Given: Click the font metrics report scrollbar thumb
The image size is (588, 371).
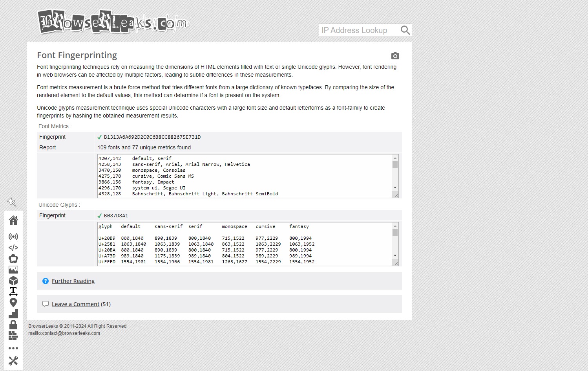Looking at the screenshot, I should (x=395, y=165).
